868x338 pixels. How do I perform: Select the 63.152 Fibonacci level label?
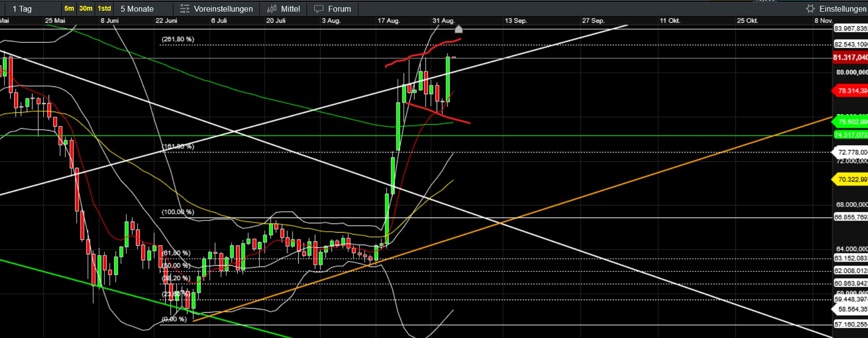851,258
